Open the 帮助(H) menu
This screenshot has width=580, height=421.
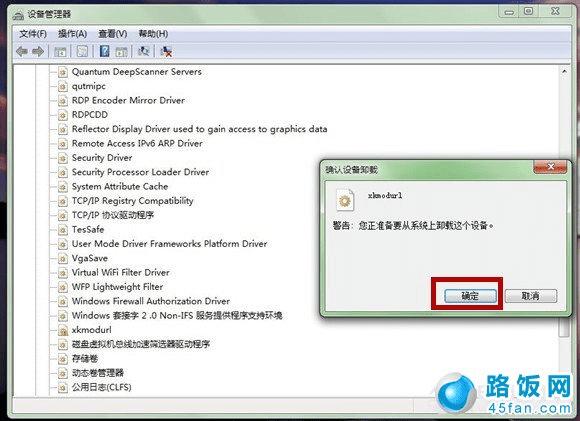153,34
